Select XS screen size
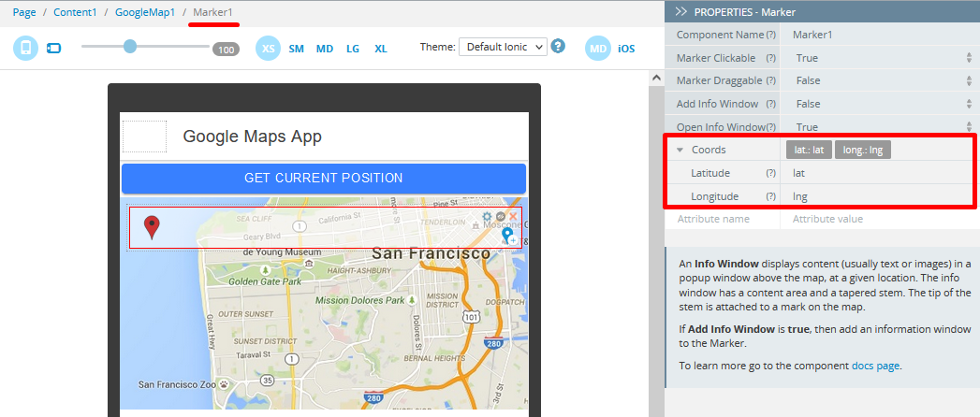 pos(268,48)
